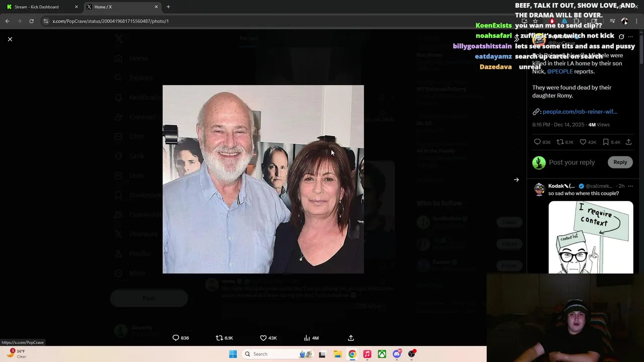Like the post with the 43K heart under the photo
The width and height of the screenshot is (644, 362).
268,338
